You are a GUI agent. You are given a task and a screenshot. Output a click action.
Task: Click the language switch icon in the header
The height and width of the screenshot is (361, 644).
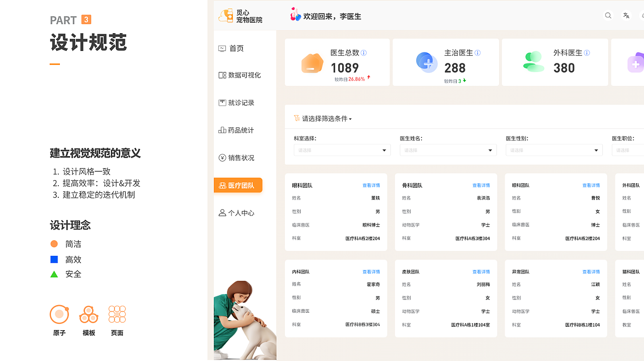click(x=626, y=16)
